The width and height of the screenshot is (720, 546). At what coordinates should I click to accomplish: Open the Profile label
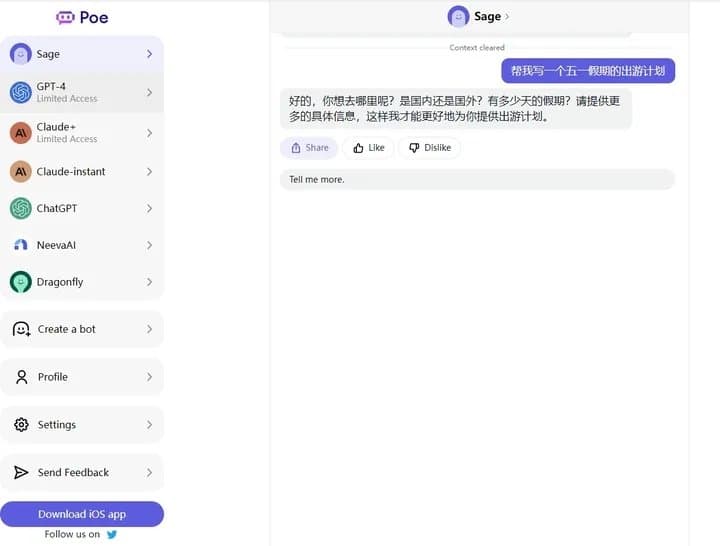pyautogui.click(x=53, y=377)
